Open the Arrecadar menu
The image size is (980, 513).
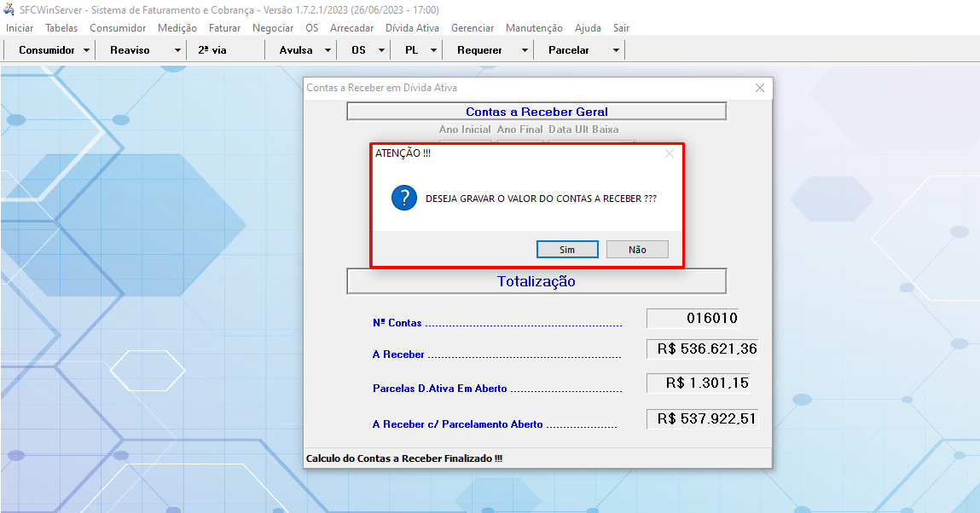coord(351,28)
